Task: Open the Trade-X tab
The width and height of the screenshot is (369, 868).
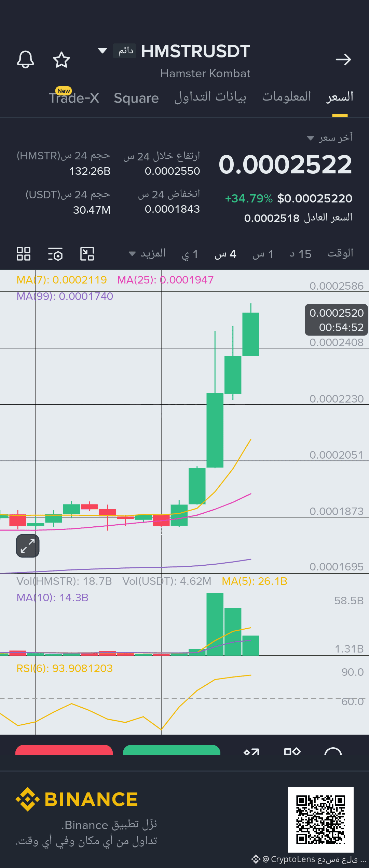Action: [74, 97]
